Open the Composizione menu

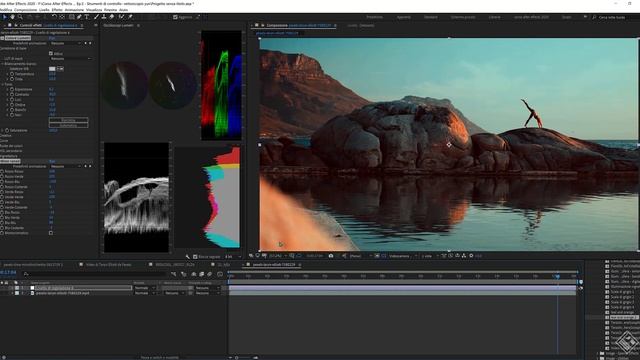pyautogui.click(x=25, y=10)
